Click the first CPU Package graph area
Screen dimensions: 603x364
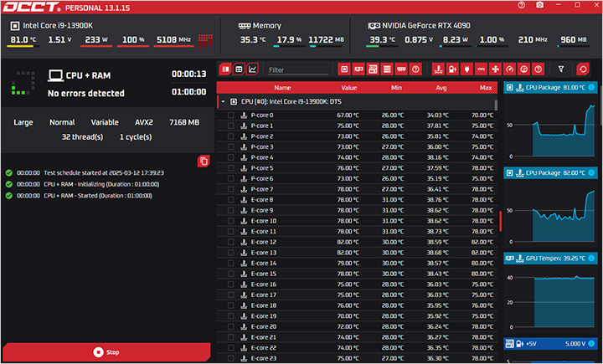coord(550,127)
